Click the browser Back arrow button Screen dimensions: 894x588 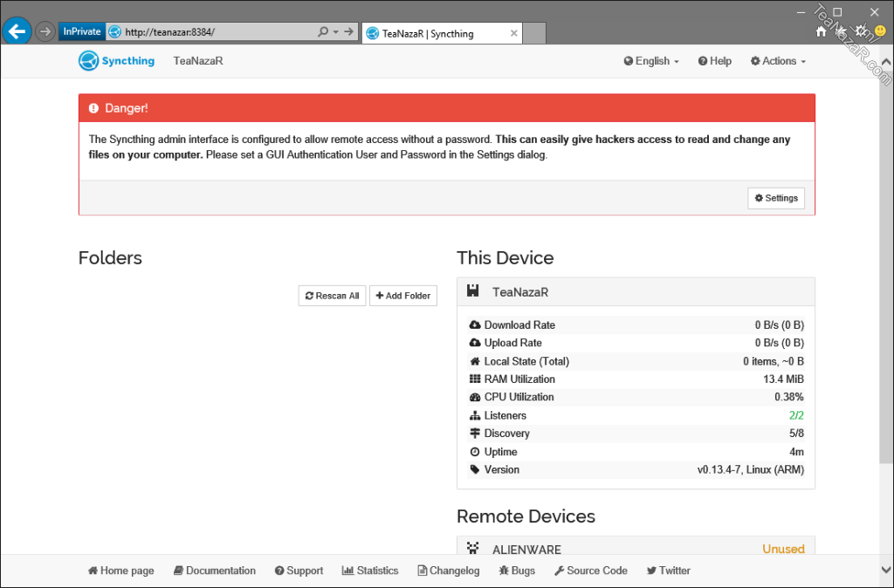click(x=17, y=31)
